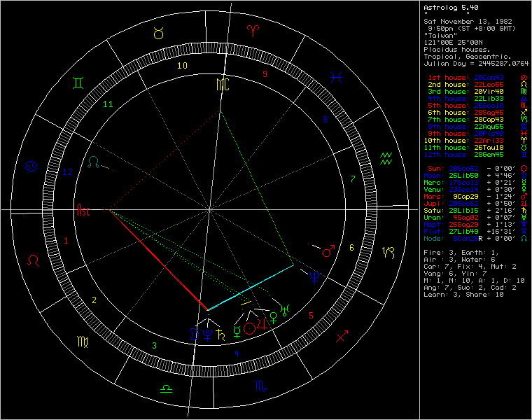
Task: Click the Sagittarius glyph on the zodiac ring
Action: [342, 336]
